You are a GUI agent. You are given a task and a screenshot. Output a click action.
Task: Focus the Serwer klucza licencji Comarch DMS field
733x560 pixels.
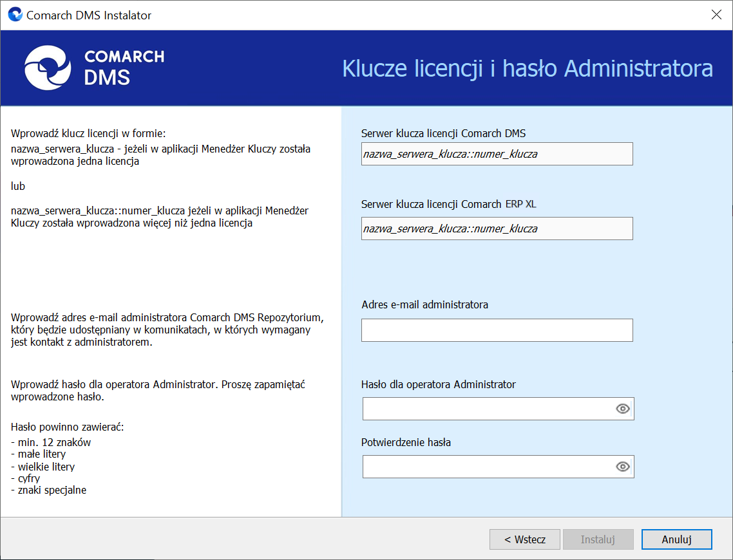(497, 154)
